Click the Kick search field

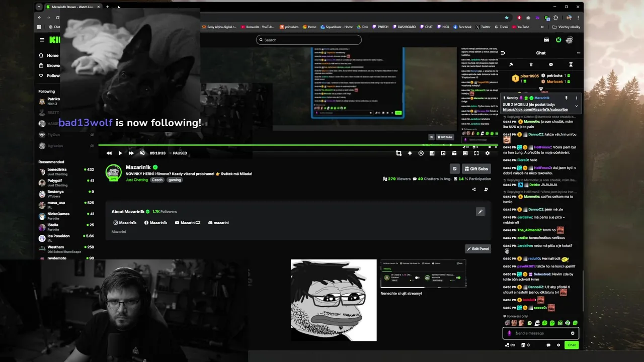pyautogui.click(x=308, y=40)
